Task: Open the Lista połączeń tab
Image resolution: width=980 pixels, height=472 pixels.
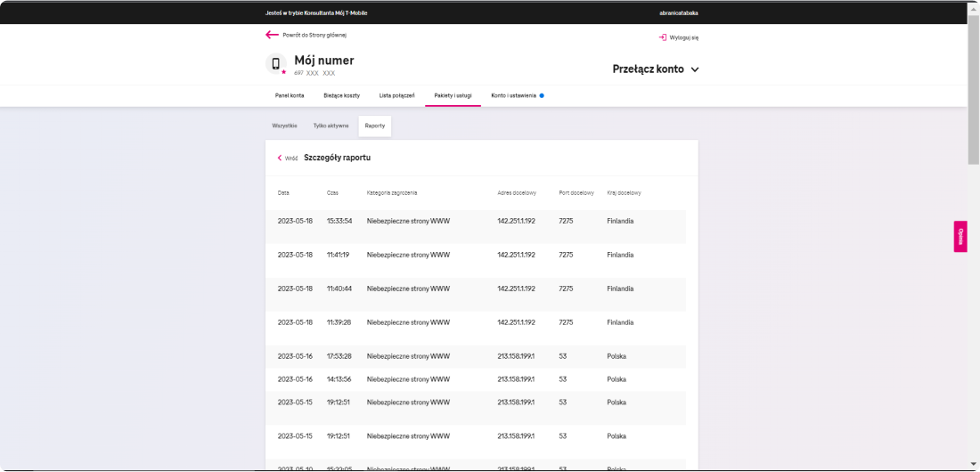Action: [396, 95]
